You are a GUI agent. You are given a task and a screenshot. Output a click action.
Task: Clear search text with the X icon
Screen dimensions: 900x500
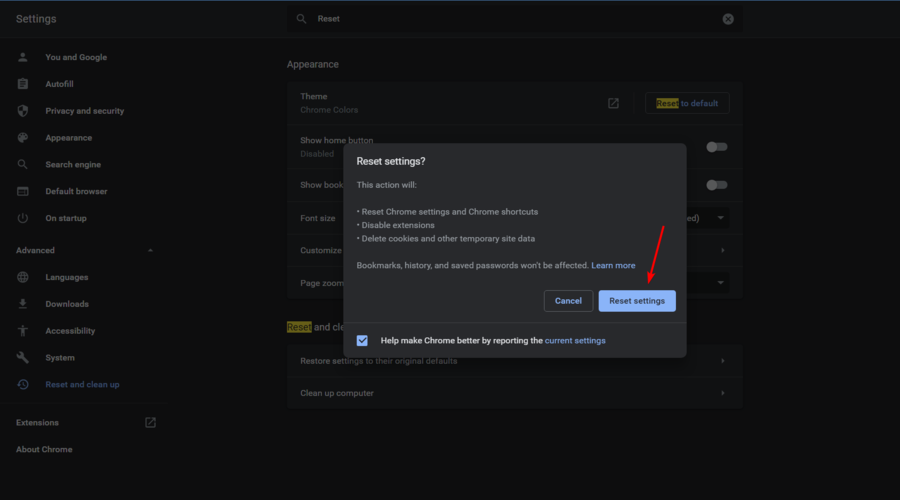pyautogui.click(x=728, y=19)
